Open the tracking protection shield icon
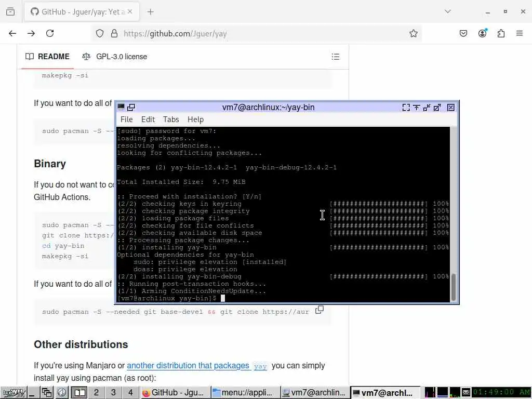 pos(99,33)
